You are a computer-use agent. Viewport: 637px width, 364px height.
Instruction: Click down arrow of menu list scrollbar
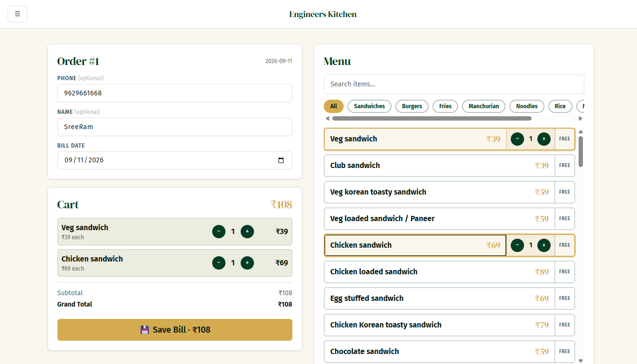coord(581,361)
